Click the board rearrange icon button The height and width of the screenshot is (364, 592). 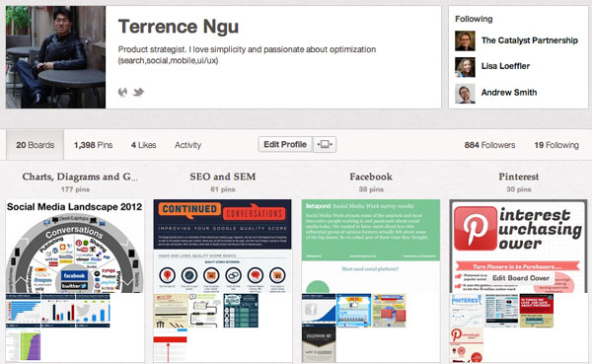pos(325,145)
